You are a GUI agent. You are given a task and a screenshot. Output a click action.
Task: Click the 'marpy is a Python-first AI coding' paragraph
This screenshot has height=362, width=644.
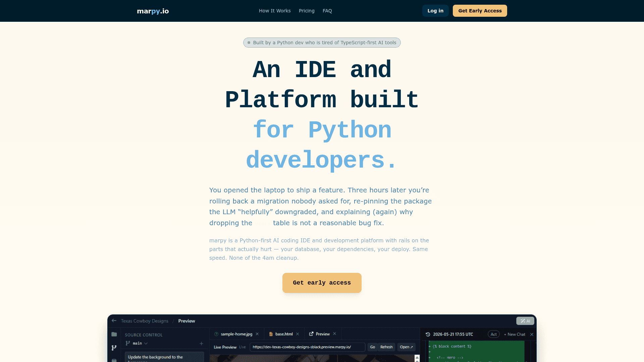[x=319, y=249]
